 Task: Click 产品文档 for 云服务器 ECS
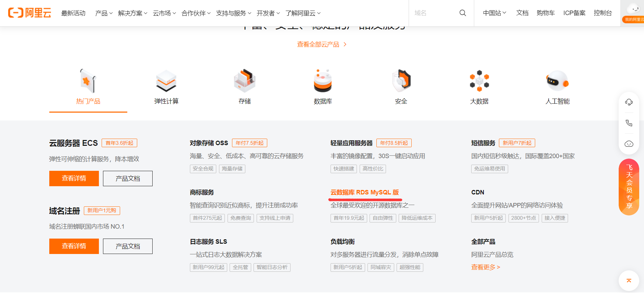pos(128,178)
